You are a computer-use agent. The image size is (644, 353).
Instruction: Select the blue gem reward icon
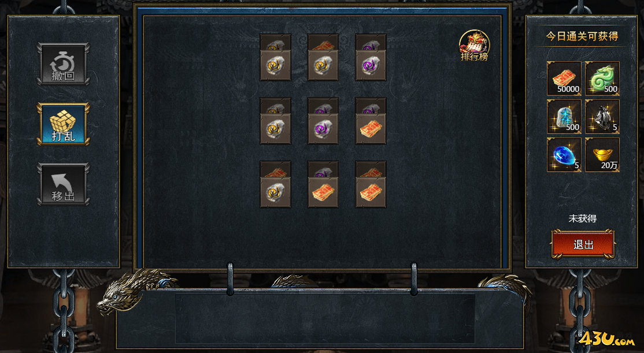click(564, 155)
